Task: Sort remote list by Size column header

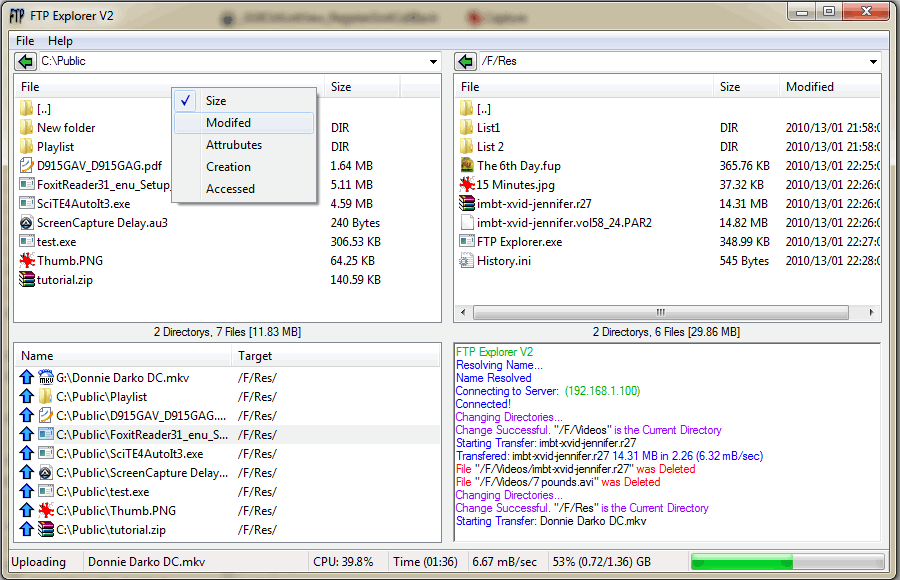Action: (x=746, y=87)
